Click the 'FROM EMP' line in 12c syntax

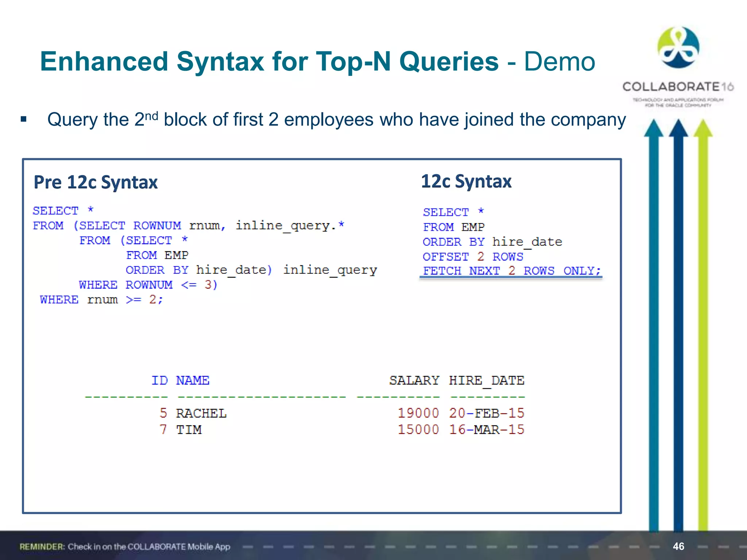(x=454, y=227)
